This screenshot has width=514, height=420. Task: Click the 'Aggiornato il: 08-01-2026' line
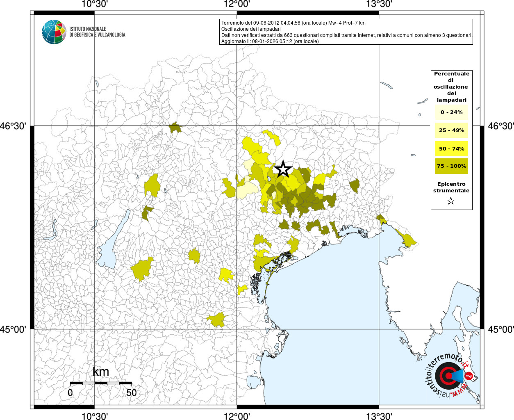point(270,41)
